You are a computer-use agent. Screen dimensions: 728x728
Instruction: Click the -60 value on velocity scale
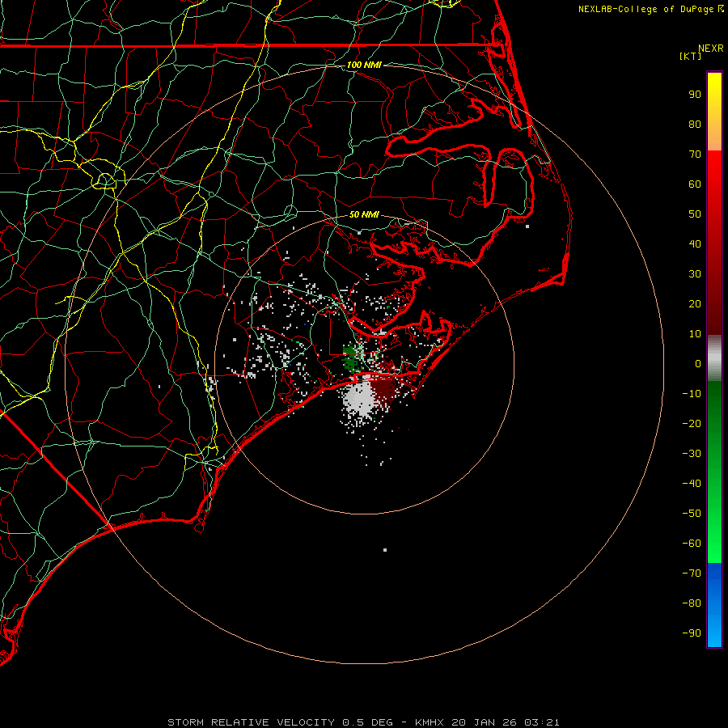(692, 544)
